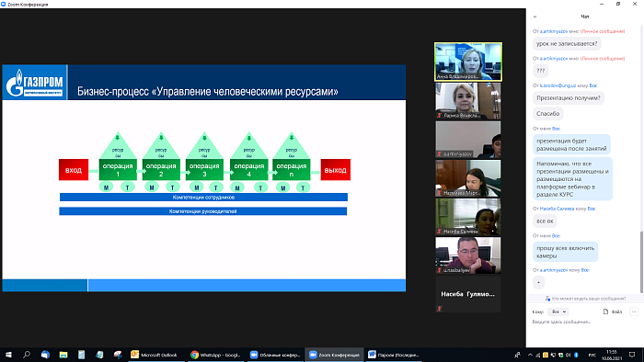Switch to Microsoft Outlook taskbar item

click(x=154, y=355)
